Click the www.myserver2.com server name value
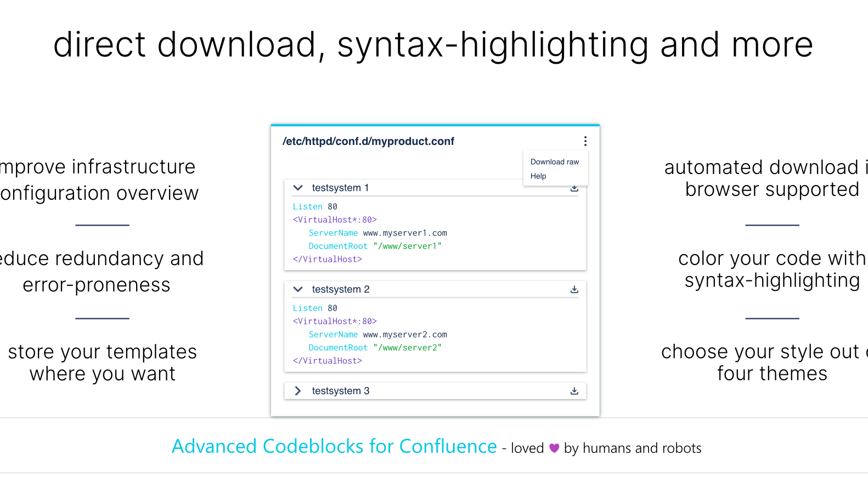Viewport: 868px width, 494px height. (x=405, y=334)
